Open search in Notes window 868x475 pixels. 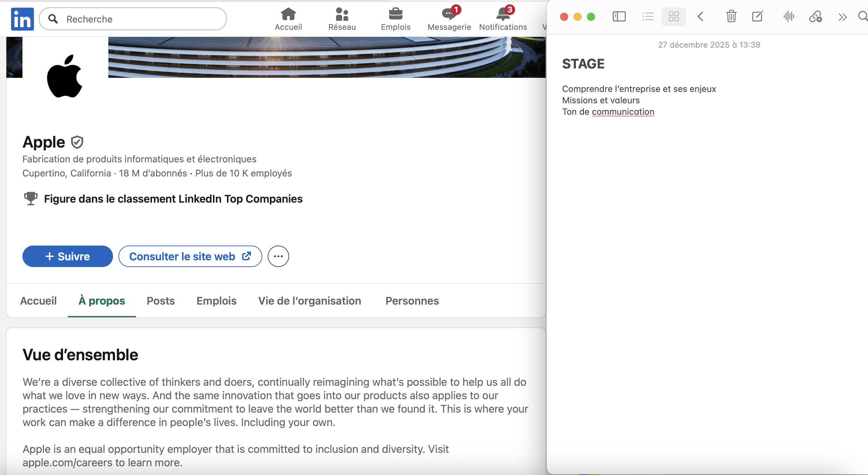pos(863,16)
